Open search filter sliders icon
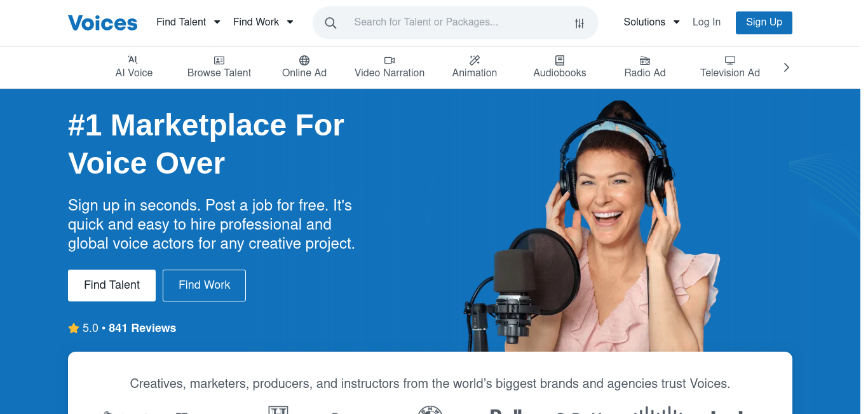The height and width of the screenshot is (414, 868). (580, 23)
